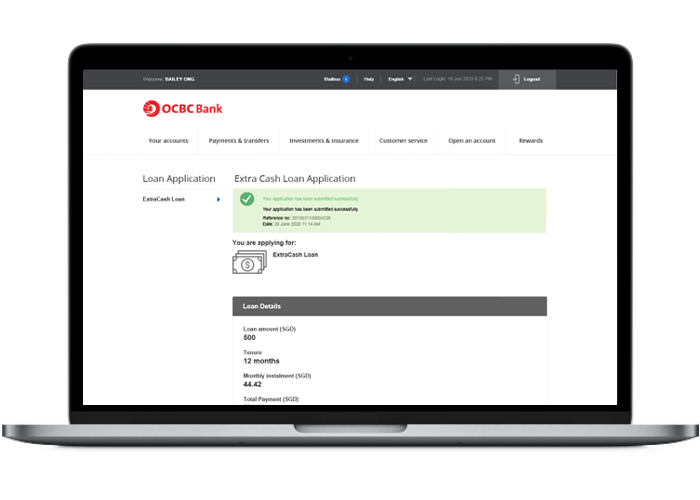This screenshot has height=500, width=700.
Task: Open the Investments & insurance menu
Action: coord(324,141)
